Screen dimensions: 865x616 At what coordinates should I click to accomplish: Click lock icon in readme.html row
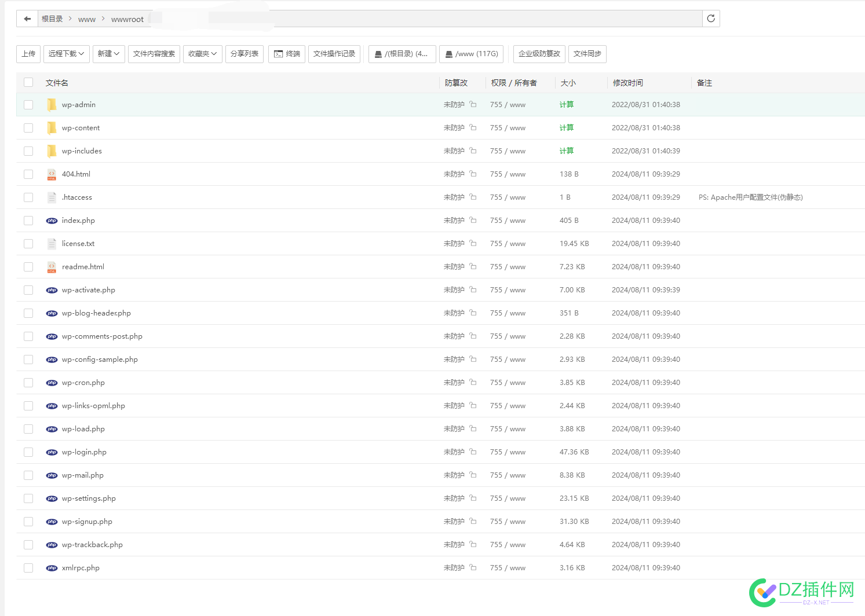[473, 266]
